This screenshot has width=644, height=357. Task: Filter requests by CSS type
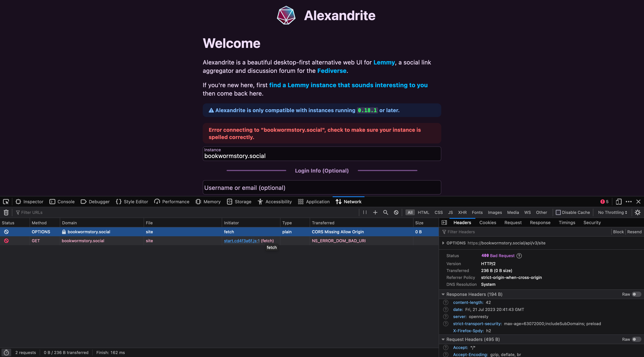[438, 212]
